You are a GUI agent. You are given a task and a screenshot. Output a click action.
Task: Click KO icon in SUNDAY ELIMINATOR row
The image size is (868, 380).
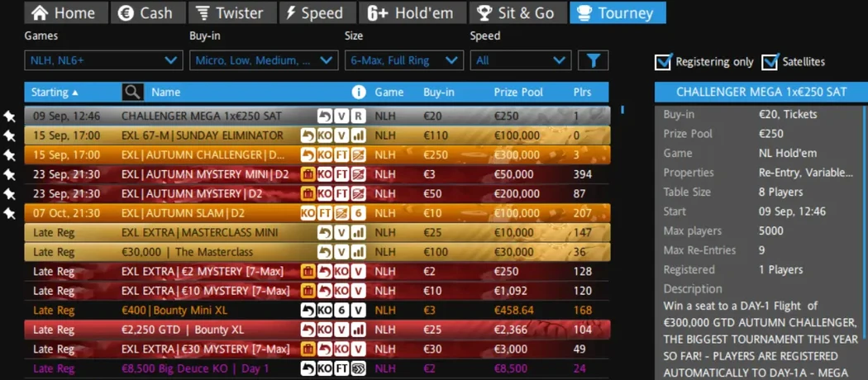coord(325,135)
